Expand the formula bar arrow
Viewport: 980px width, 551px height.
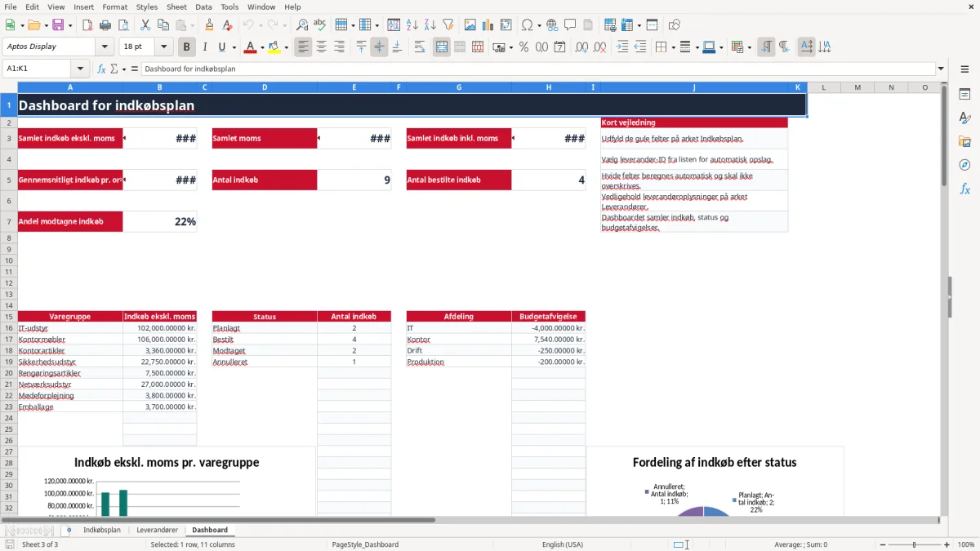tap(941, 69)
